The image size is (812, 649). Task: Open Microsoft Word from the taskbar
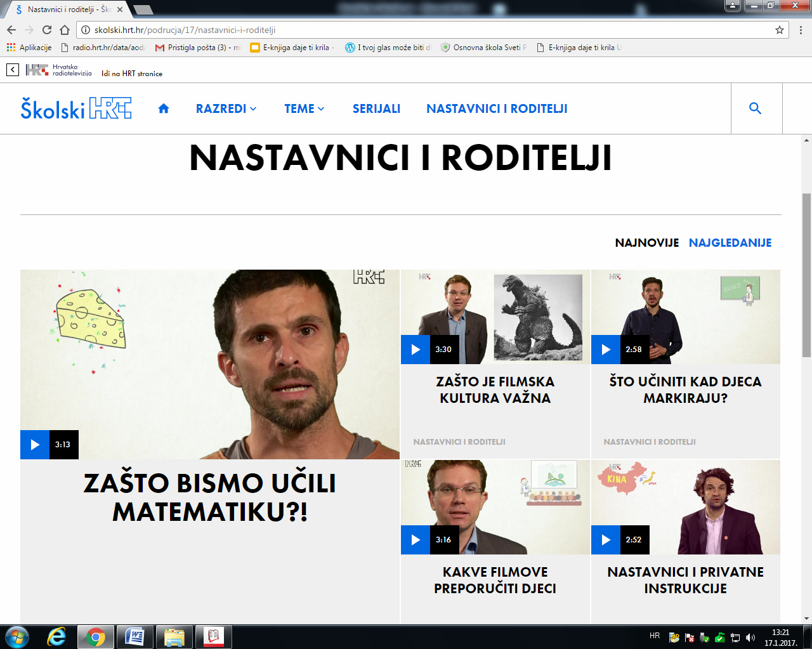coord(135,636)
